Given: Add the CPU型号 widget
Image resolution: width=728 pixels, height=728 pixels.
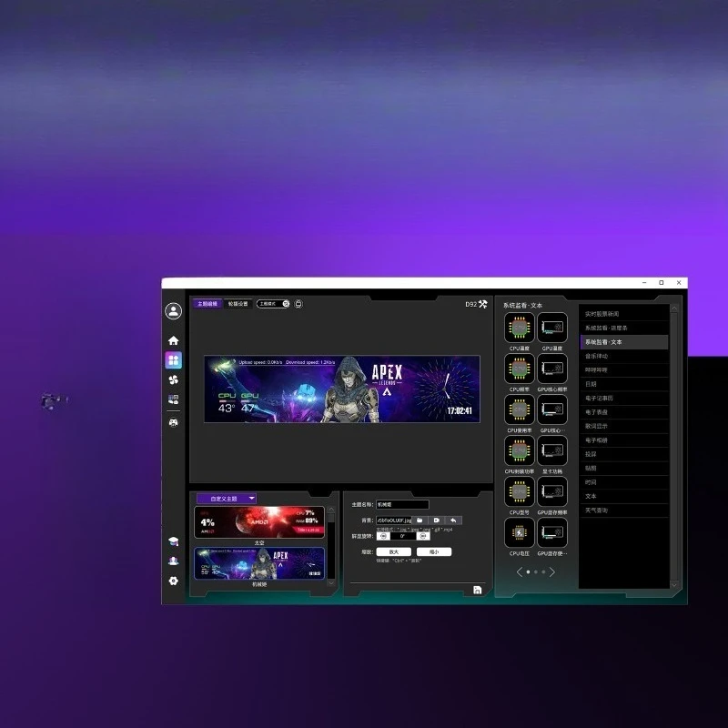Looking at the screenshot, I should pyautogui.click(x=519, y=491).
